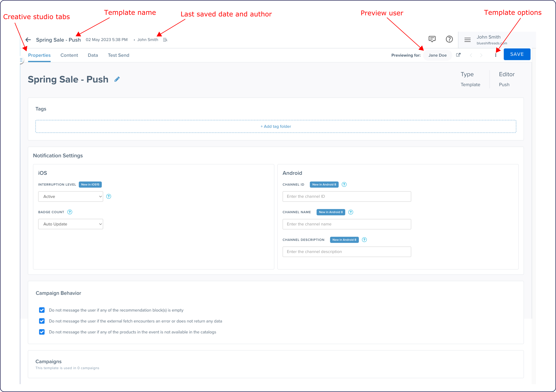
Task: Open template options three-dot menu
Action: 496,55
